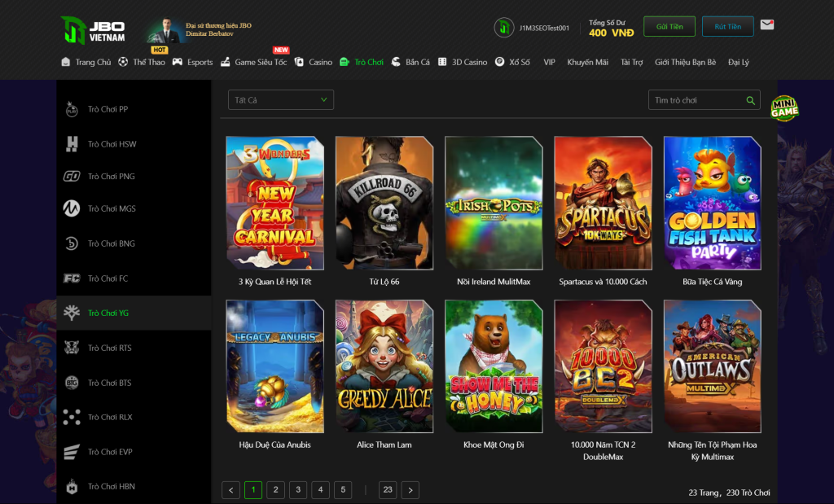834x504 pixels.
Task: Jump to page 23 in pagination
Action: pos(388,489)
